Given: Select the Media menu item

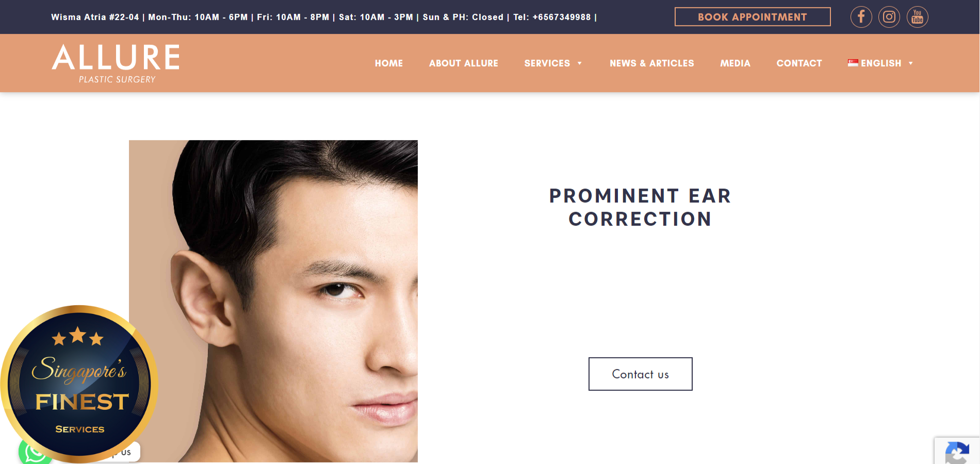Looking at the screenshot, I should 735,63.
